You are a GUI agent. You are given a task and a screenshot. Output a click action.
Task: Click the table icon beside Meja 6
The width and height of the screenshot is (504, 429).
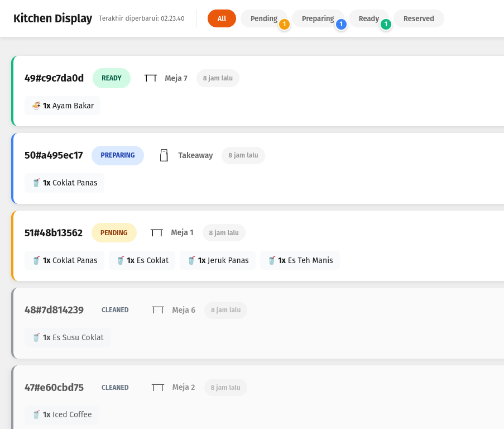click(x=158, y=310)
